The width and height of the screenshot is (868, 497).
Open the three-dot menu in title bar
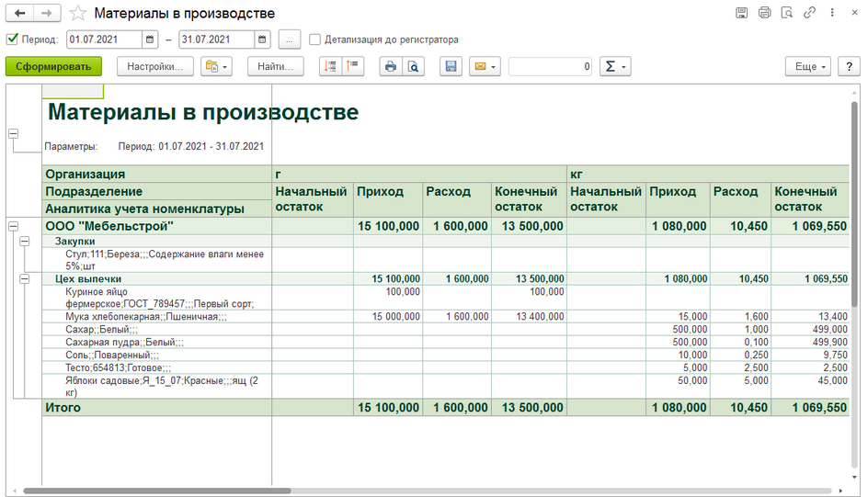(x=832, y=13)
